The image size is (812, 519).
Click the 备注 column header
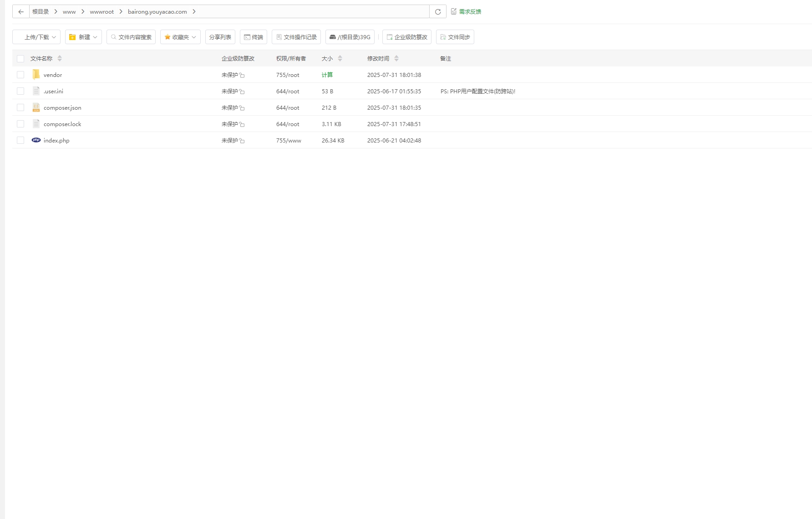pyautogui.click(x=446, y=59)
